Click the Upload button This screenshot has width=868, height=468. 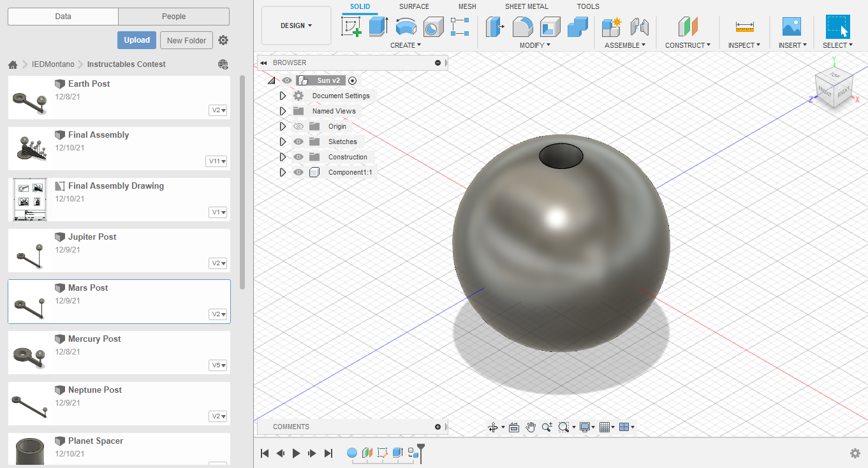tap(136, 40)
